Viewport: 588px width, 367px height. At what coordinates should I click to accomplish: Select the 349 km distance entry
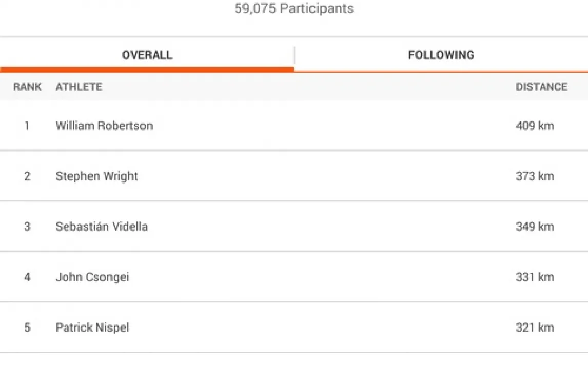pos(535,227)
